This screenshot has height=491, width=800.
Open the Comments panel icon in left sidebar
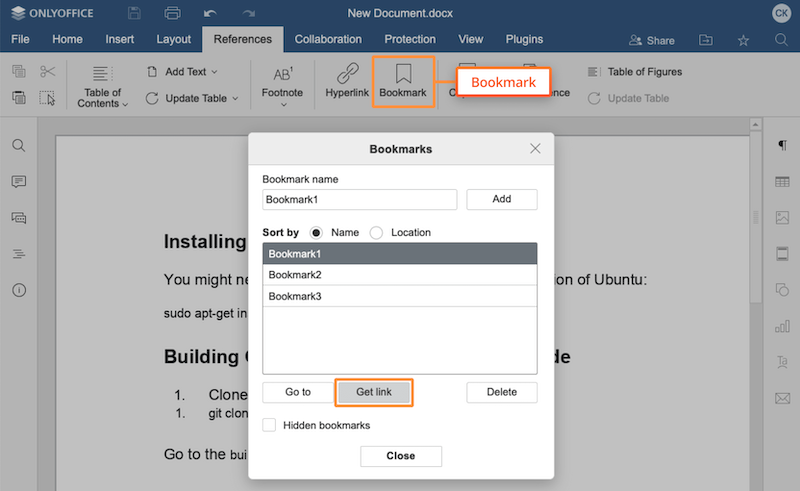[x=18, y=182]
